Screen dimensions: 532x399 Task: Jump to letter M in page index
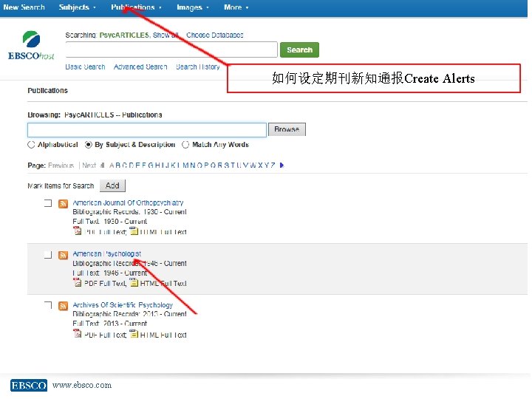click(x=186, y=166)
